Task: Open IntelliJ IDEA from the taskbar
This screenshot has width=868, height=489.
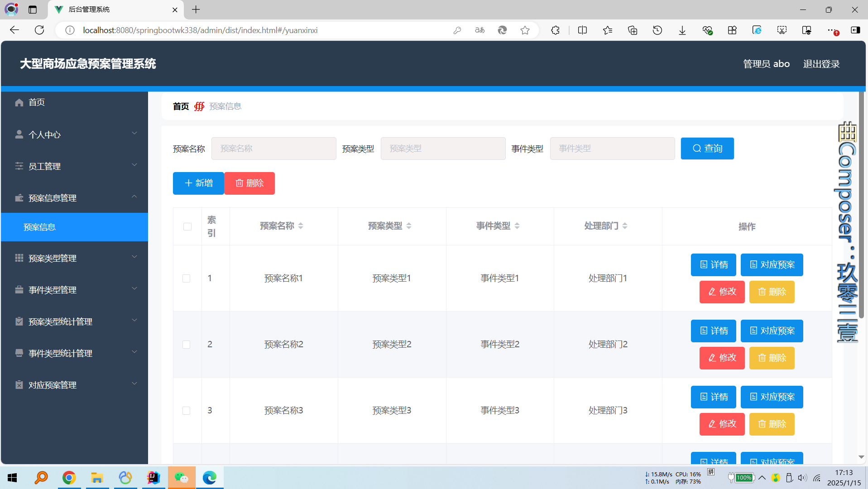Action: pos(153,478)
